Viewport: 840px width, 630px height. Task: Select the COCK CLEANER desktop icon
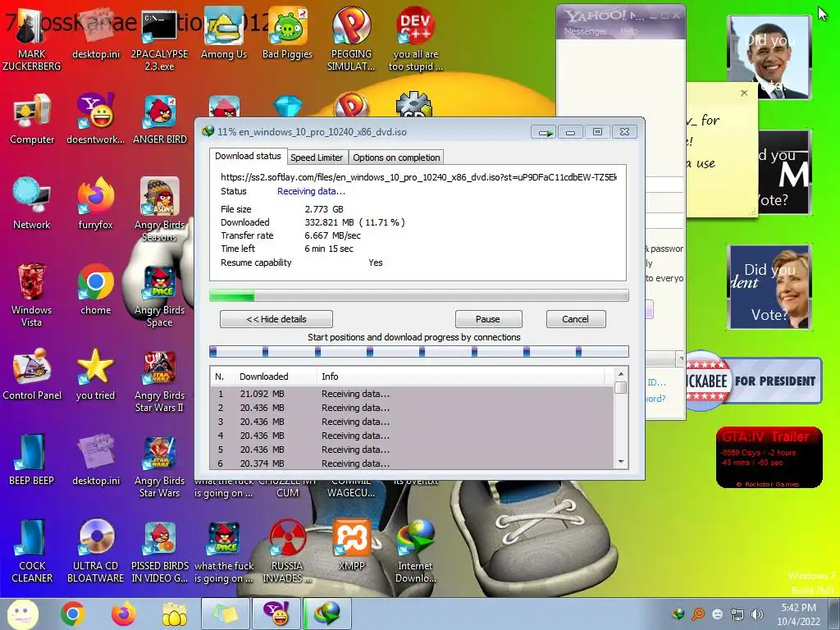32,551
